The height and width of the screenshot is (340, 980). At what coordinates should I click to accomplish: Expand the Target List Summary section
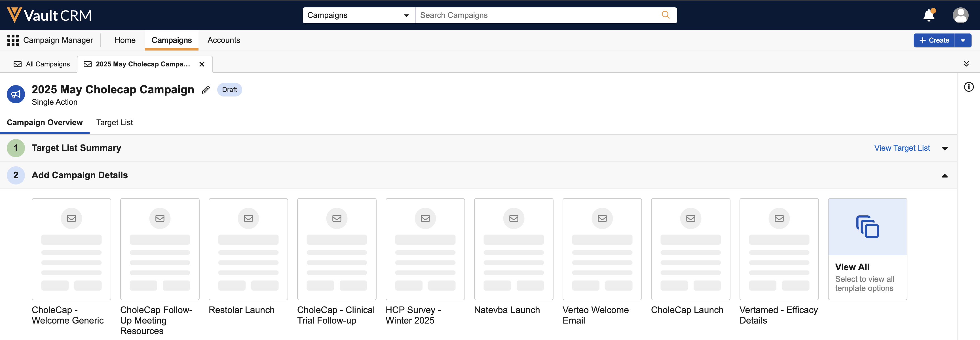pos(945,148)
